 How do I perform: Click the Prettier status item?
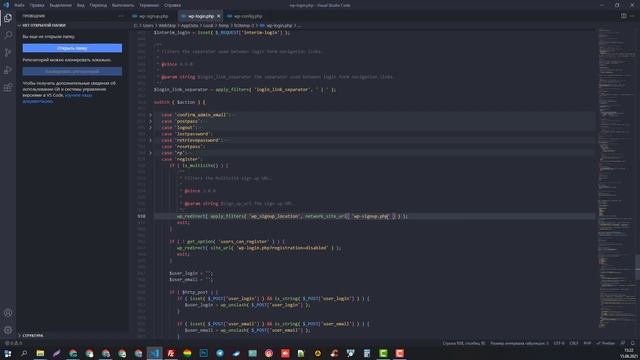pyautogui.click(x=606, y=343)
